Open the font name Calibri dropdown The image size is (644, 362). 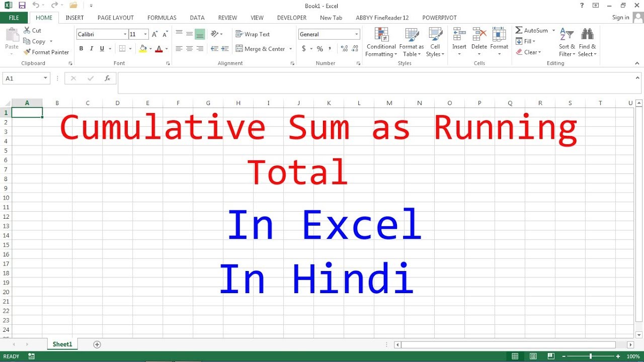(125, 34)
